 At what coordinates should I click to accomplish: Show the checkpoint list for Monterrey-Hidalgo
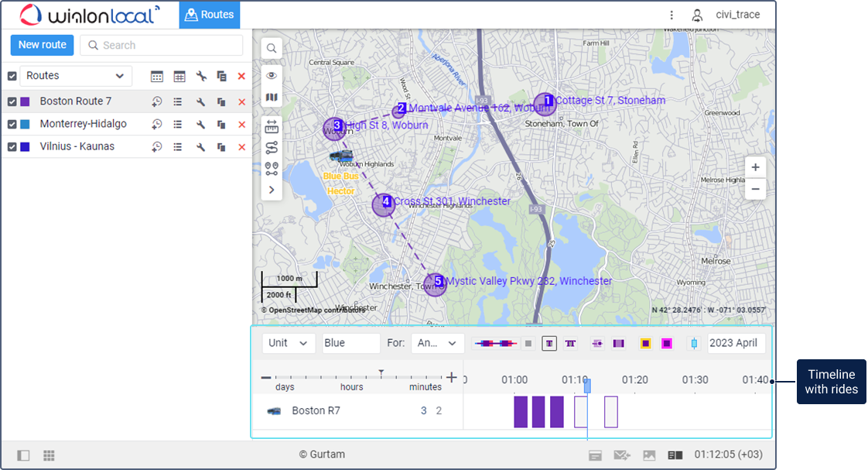(x=178, y=125)
